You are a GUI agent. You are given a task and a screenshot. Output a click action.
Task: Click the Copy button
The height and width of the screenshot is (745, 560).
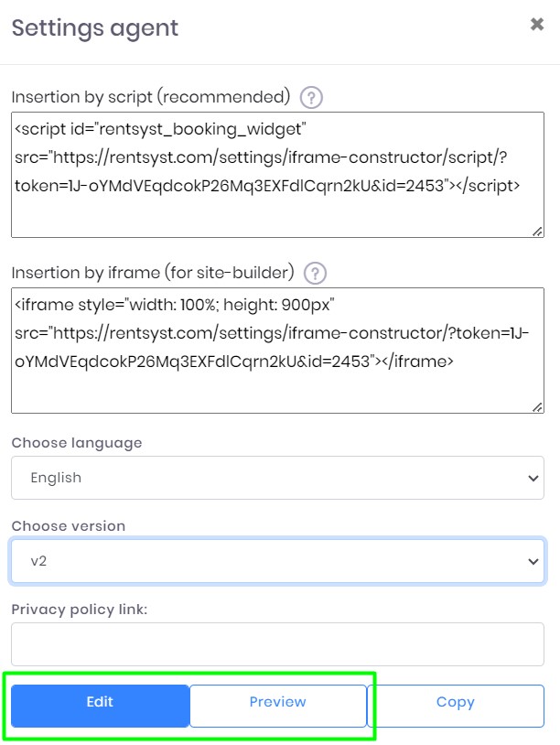455,703
